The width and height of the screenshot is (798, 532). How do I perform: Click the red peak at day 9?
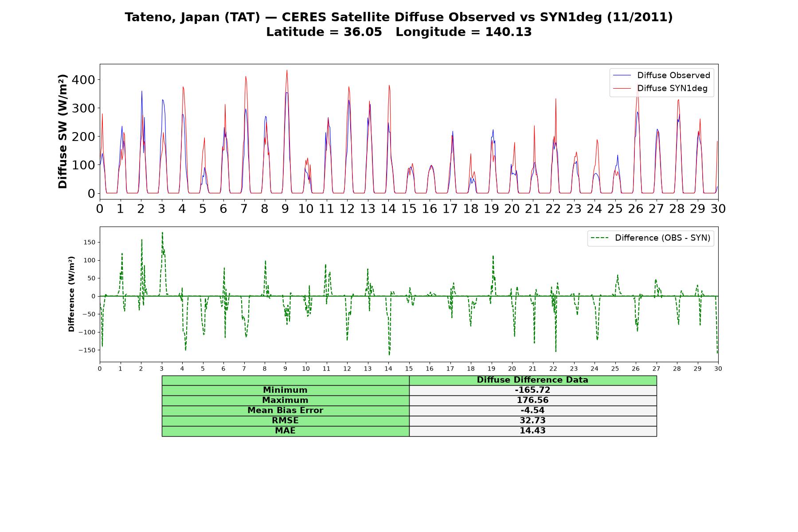pyautogui.click(x=287, y=71)
